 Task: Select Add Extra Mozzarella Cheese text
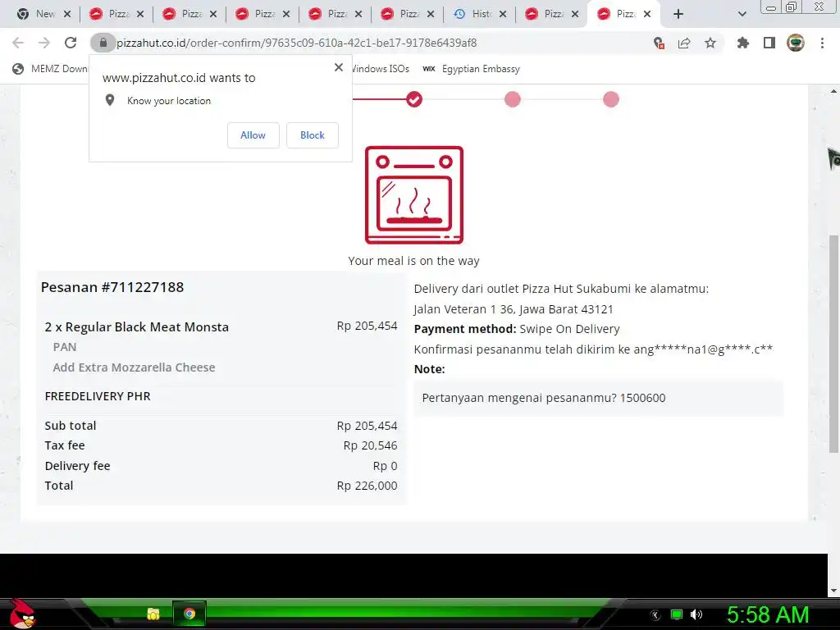[x=134, y=367]
